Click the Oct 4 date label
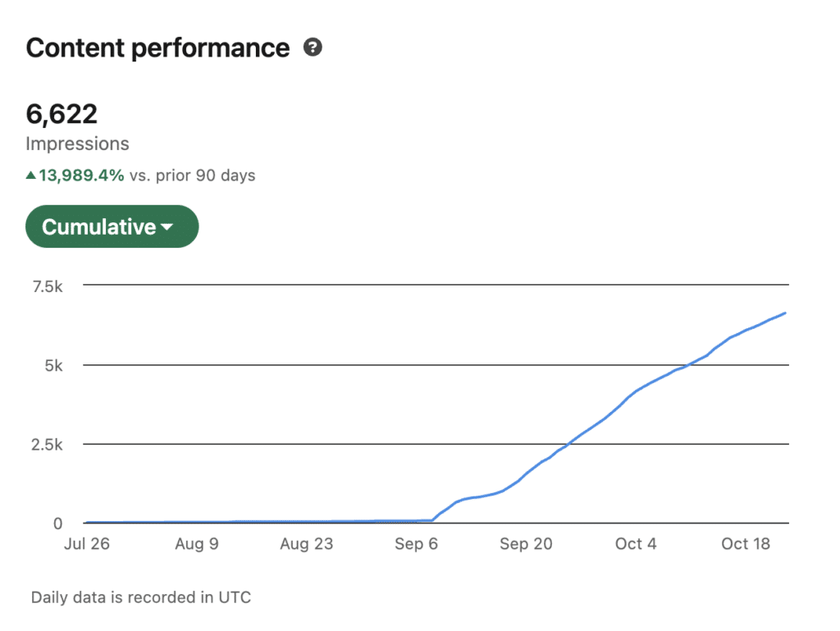The width and height of the screenshot is (840, 631). [636, 544]
